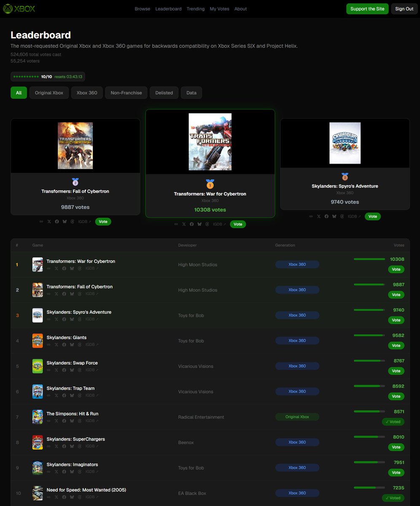420x506 pixels.
Task: Click the vote bar beside 8767
Action: pos(369,361)
